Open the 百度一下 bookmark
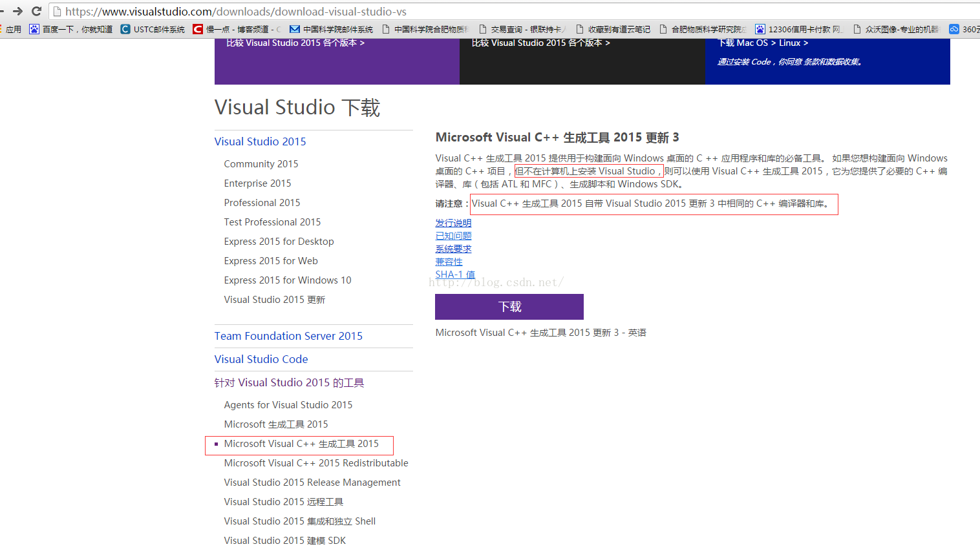 click(70, 29)
